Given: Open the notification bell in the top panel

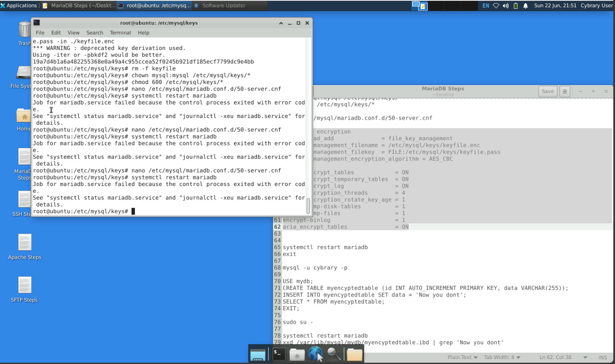Looking at the screenshot, I should (x=525, y=5).
